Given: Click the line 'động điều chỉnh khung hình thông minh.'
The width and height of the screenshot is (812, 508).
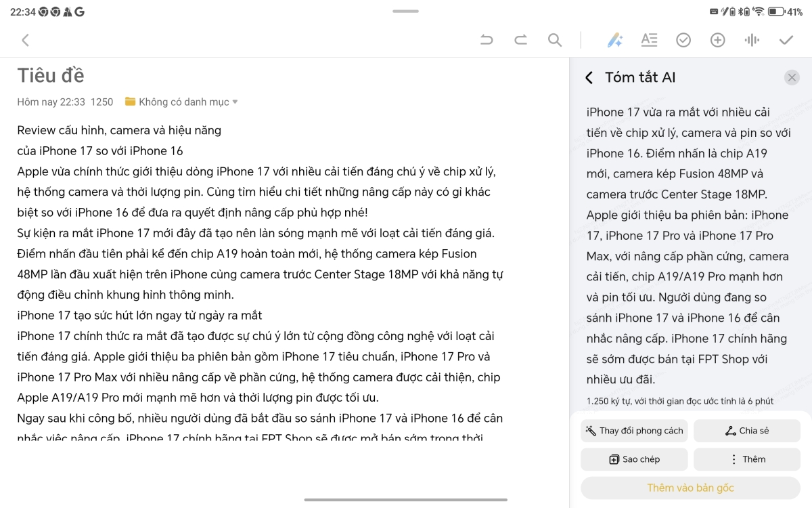Looking at the screenshot, I should [125, 295].
